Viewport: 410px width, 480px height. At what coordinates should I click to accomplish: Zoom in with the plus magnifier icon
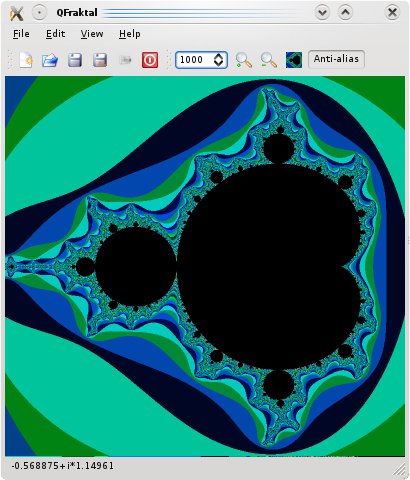coord(244,60)
